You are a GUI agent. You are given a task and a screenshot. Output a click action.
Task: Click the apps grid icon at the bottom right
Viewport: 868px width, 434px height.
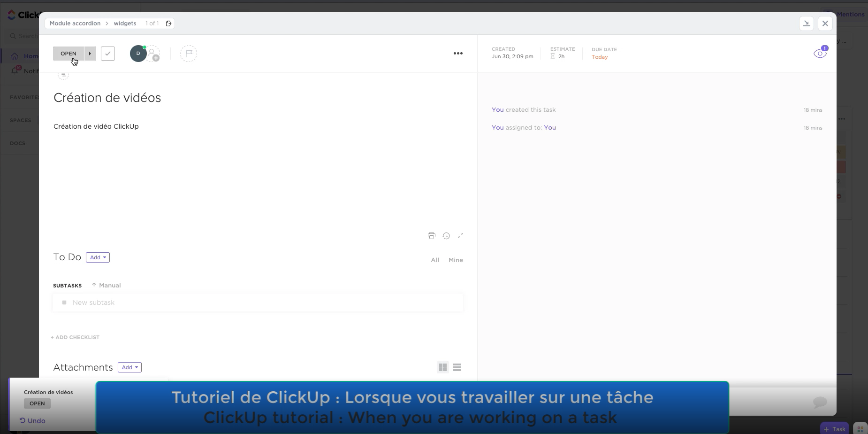[x=860, y=429]
